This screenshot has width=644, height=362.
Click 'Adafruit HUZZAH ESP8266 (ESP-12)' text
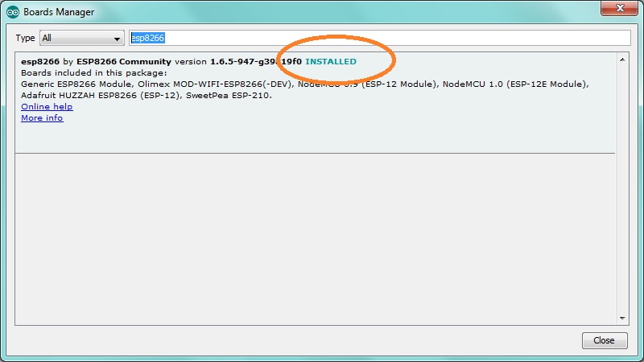click(x=101, y=96)
